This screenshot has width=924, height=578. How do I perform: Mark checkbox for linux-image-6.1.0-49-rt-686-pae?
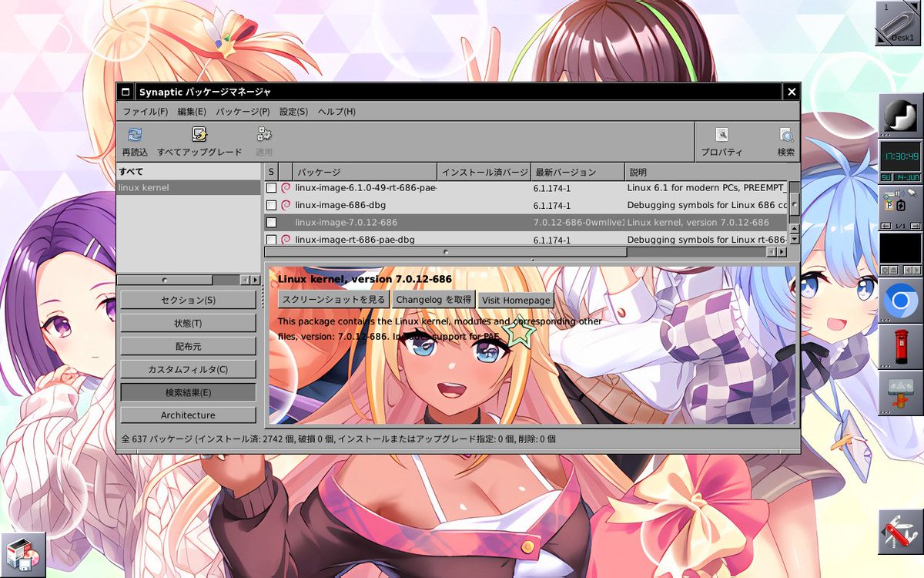click(271, 187)
